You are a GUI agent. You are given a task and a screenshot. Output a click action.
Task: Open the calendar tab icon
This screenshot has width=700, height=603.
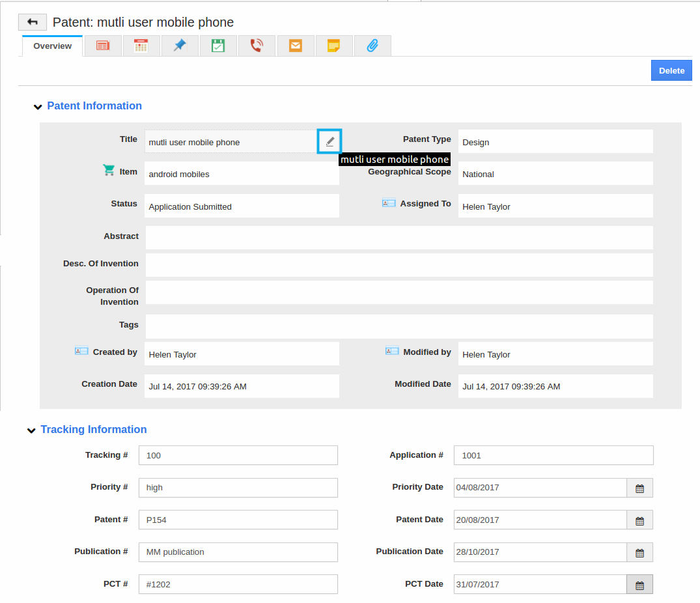pos(141,46)
